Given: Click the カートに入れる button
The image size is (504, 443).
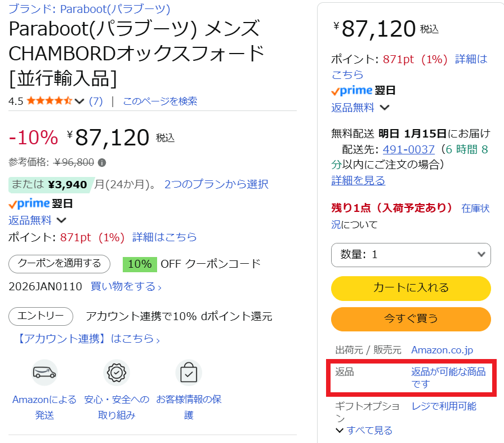Looking at the screenshot, I should [x=411, y=288].
